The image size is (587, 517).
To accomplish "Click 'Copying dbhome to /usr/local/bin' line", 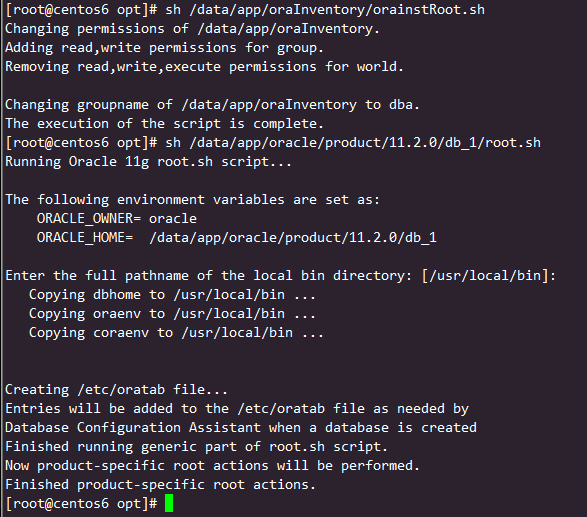I will [173, 295].
